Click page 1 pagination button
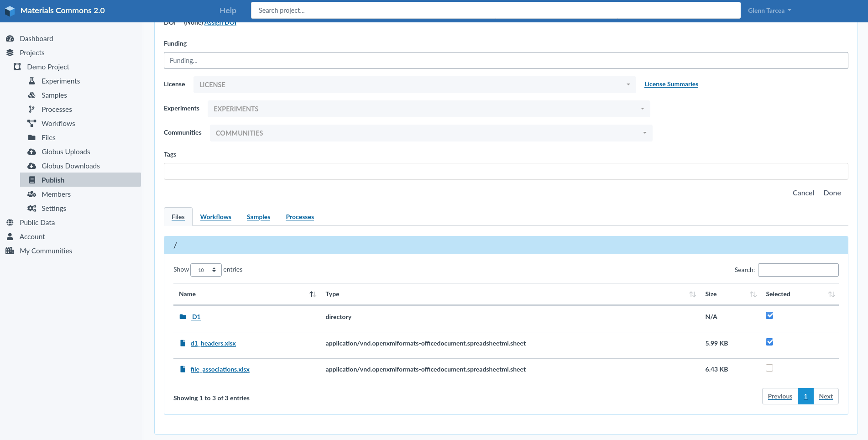 (x=805, y=396)
